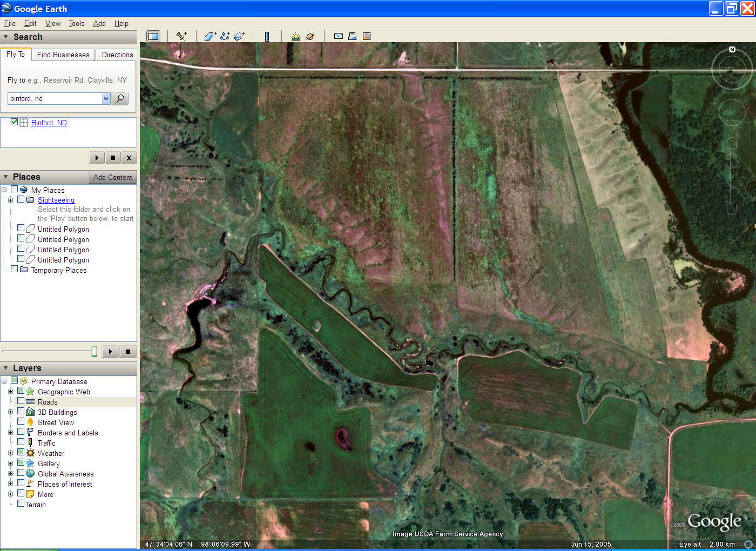Open the View menu
756x551 pixels.
point(53,23)
